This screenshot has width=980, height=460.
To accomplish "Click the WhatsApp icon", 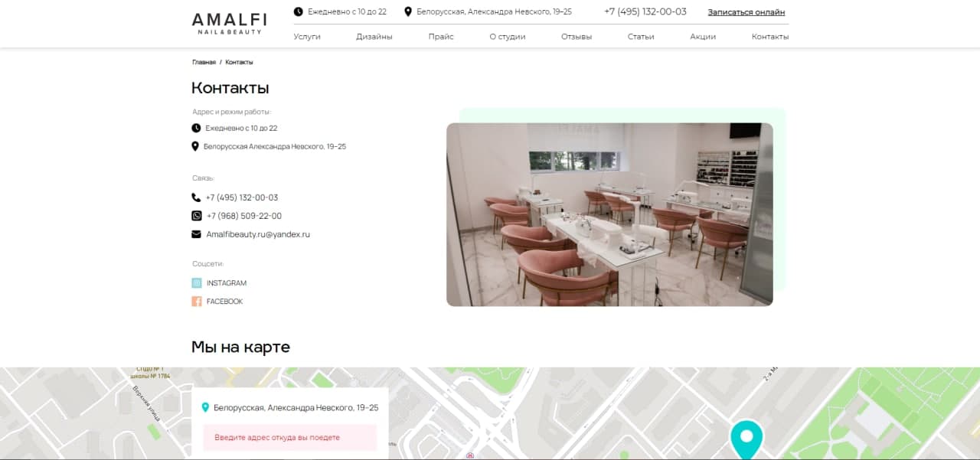I will 197,216.
